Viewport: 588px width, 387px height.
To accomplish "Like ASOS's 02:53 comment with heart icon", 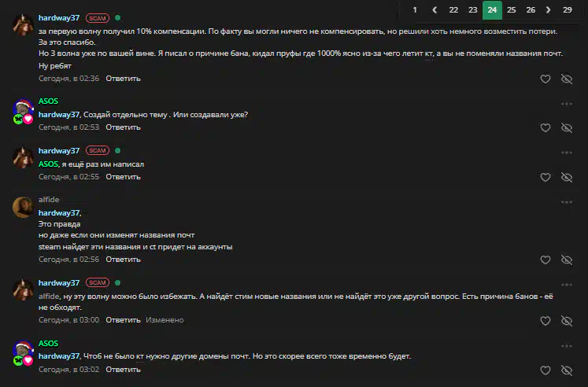I will coord(545,127).
